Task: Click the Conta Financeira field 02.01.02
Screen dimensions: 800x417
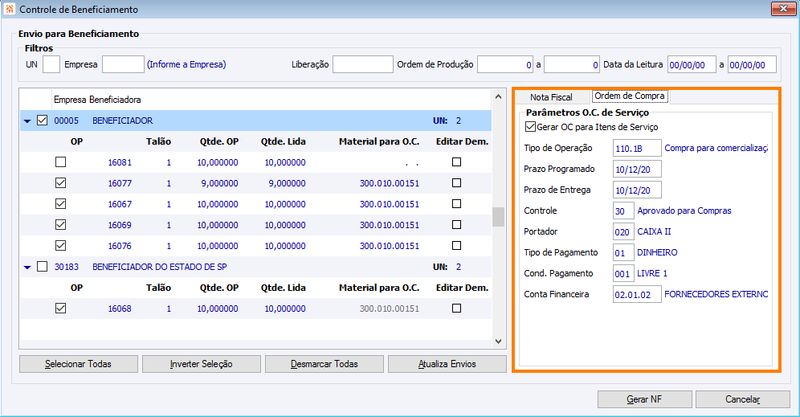Action: [637, 295]
